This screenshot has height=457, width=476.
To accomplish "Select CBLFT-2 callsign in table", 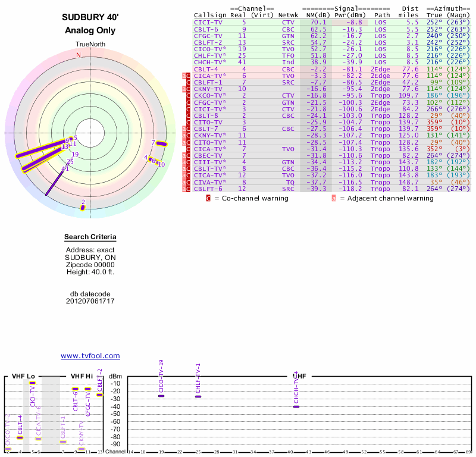I will point(208,43).
